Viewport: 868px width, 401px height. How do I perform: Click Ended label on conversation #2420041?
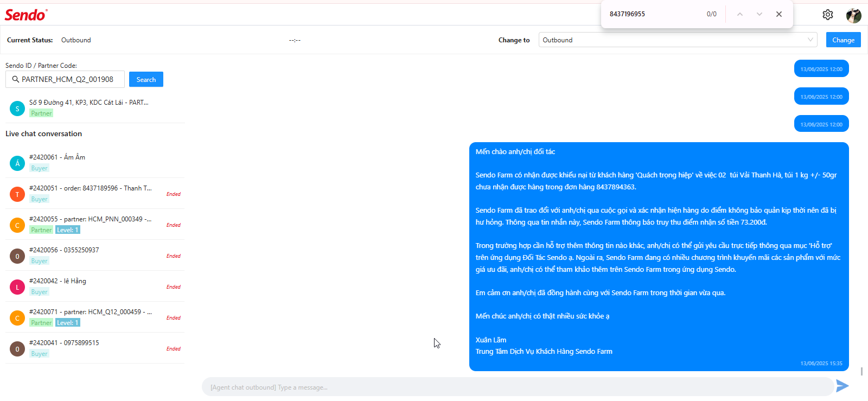(174, 348)
